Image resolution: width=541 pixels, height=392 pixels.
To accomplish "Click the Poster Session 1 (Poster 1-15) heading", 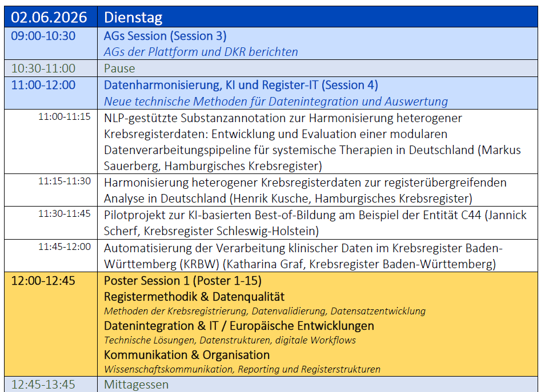I will click(x=183, y=281).
